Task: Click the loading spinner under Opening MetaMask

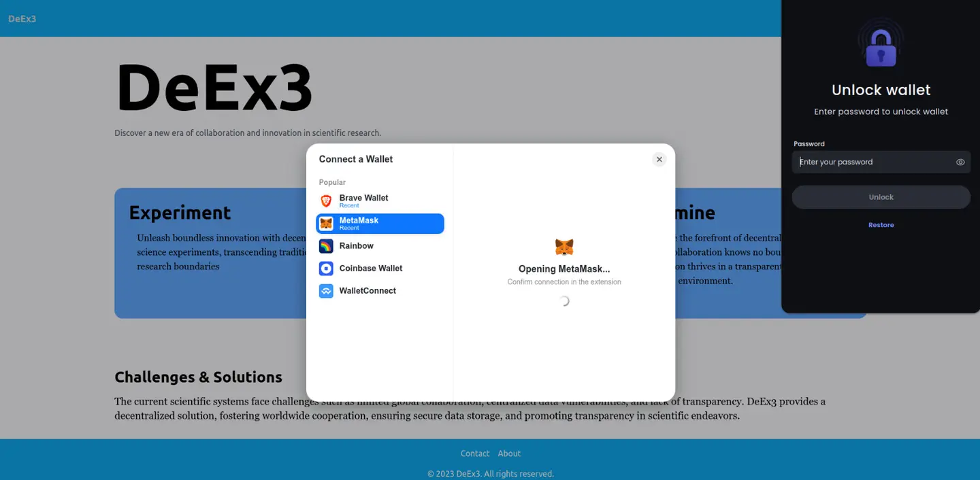Action: 563,301
